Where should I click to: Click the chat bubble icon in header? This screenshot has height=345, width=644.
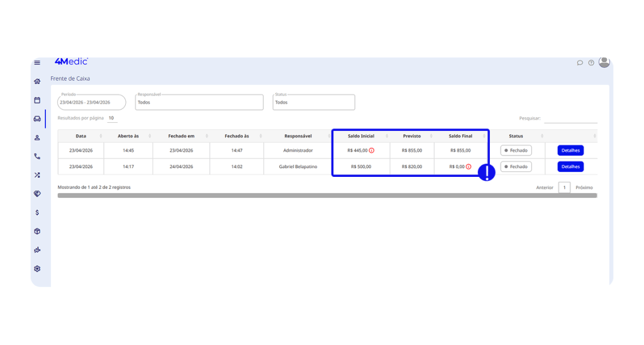coord(580,63)
